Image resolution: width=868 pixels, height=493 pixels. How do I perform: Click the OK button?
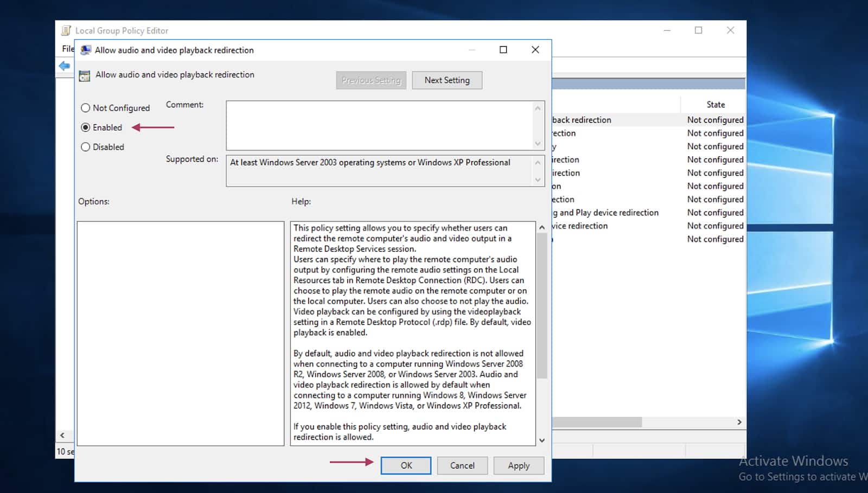click(x=406, y=465)
